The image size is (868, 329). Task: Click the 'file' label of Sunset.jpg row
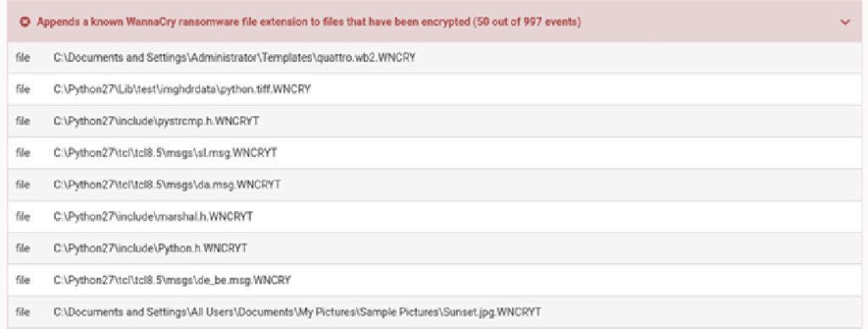(x=23, y=312)
